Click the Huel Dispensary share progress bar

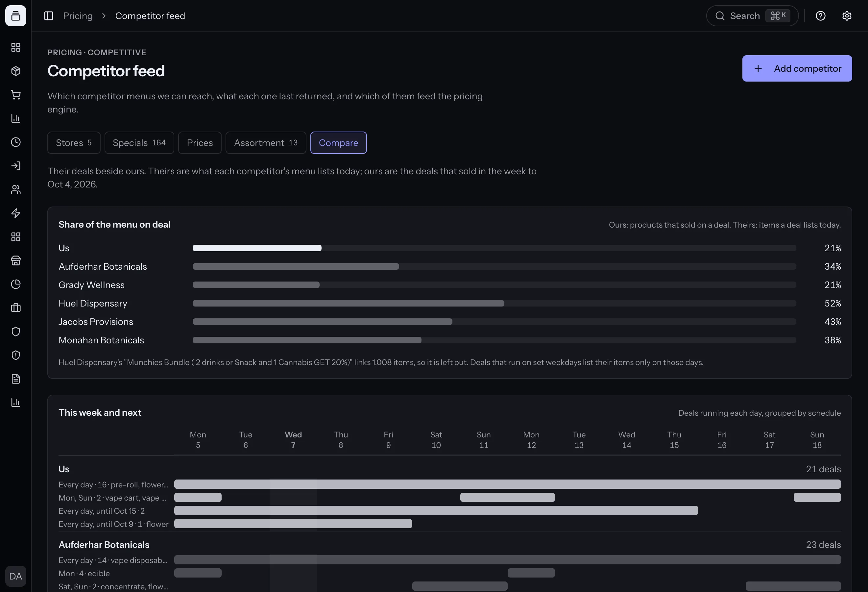click(494, 303)
